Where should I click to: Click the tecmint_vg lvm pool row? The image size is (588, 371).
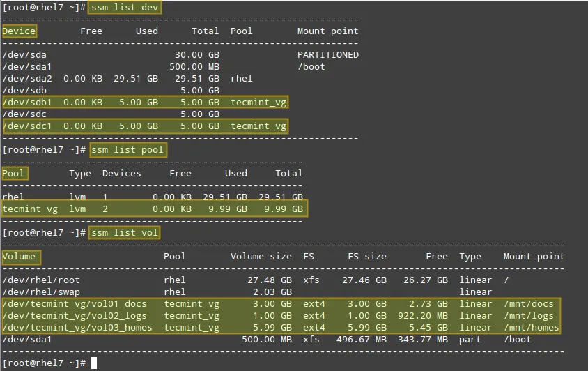[x=153, y=209]
